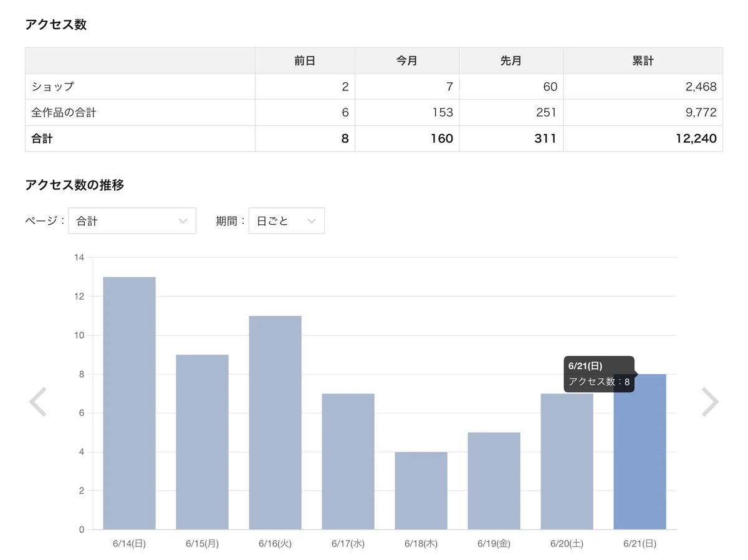
Task: Select the highlighted 6/21(日) bar
Action: 640,452
